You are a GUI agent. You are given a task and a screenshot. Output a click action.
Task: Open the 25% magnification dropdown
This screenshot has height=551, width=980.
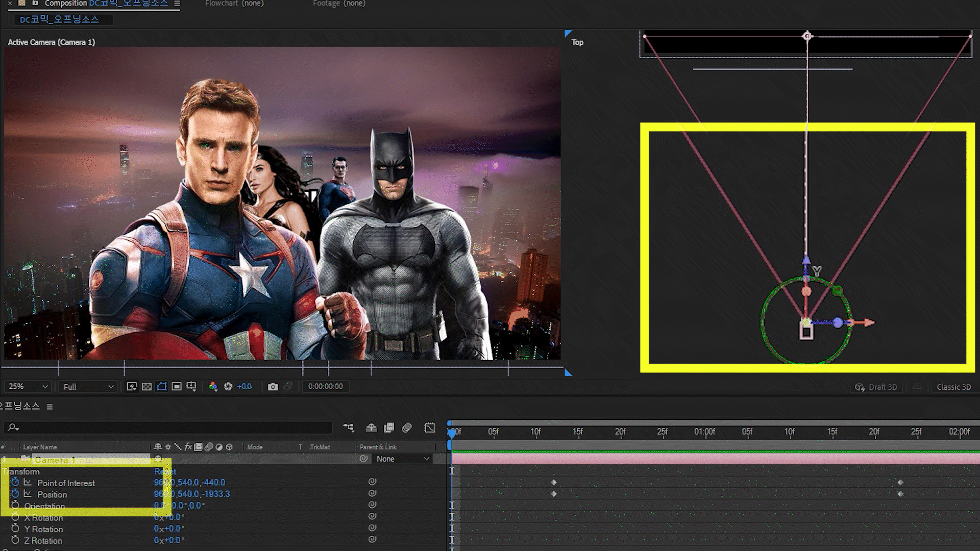click(x=28, y=387)
